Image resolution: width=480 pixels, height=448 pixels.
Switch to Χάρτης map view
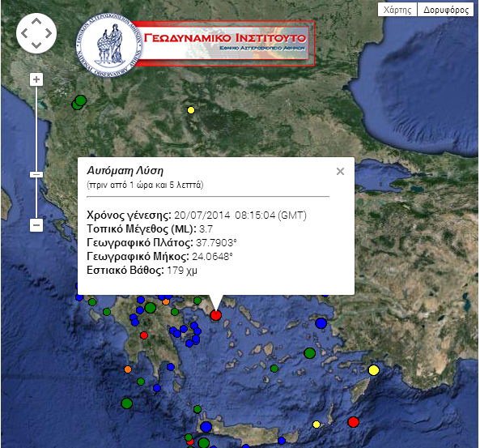coord(397,10)
